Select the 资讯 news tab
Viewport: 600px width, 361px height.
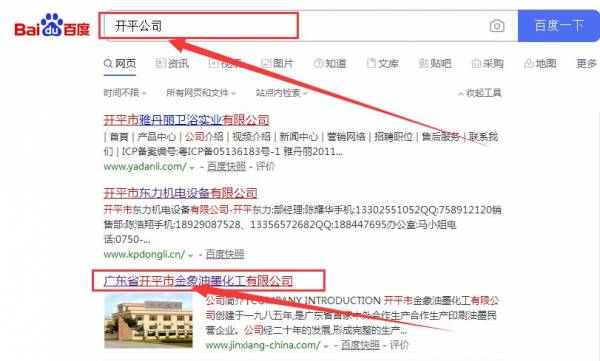pyautogui.click(x=173, y=63)
